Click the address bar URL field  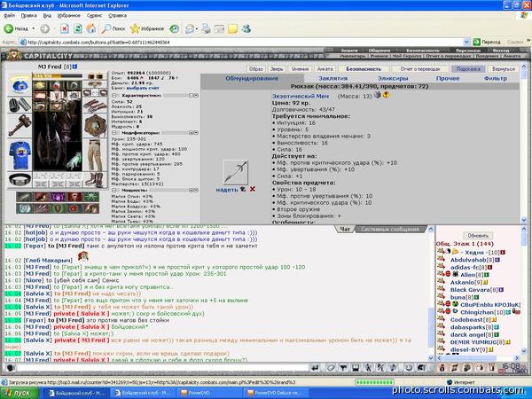pos(241,42)
